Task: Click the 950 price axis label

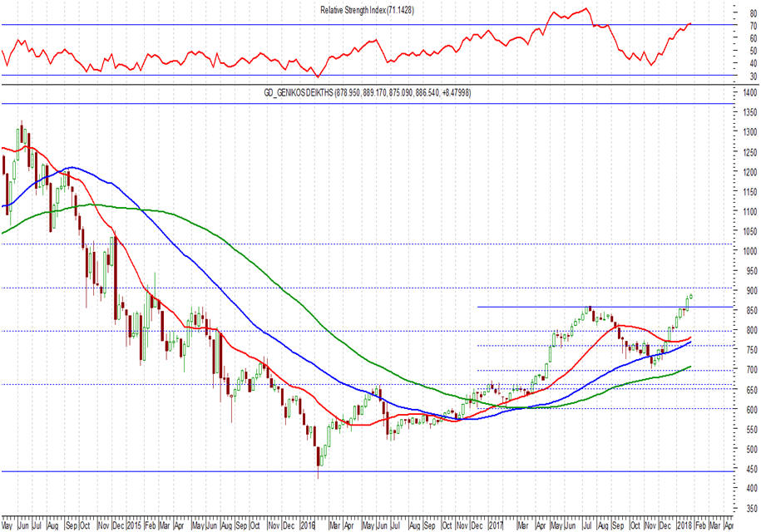Action: [x=752, y=271]
